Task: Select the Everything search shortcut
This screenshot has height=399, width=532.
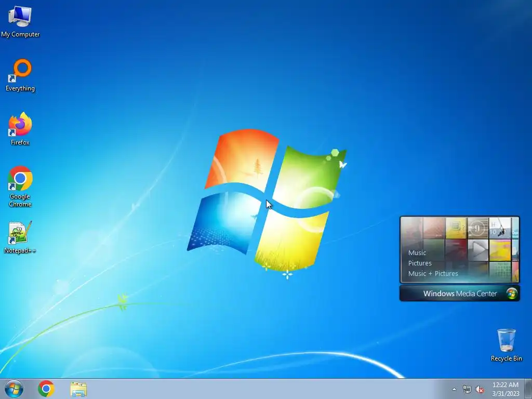Action: (x=20, y=75)
